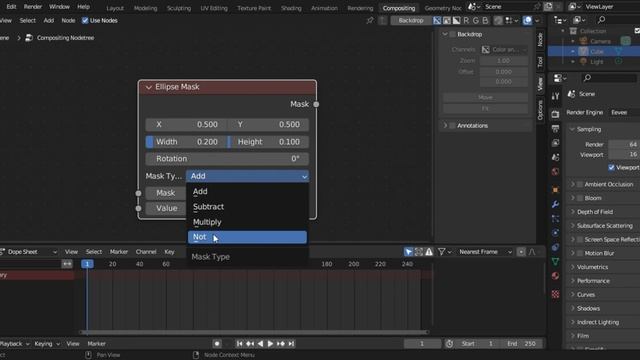This screenshot has height=360, width=640.
Task: Enable Screen Space Reflections checkbox
Action: tap(580, 240)
